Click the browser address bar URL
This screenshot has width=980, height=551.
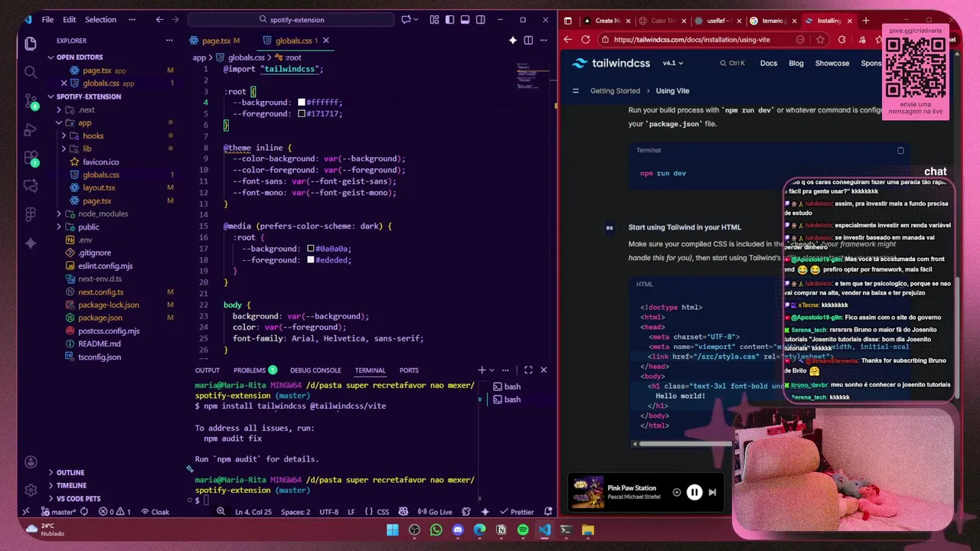point(691,40)
